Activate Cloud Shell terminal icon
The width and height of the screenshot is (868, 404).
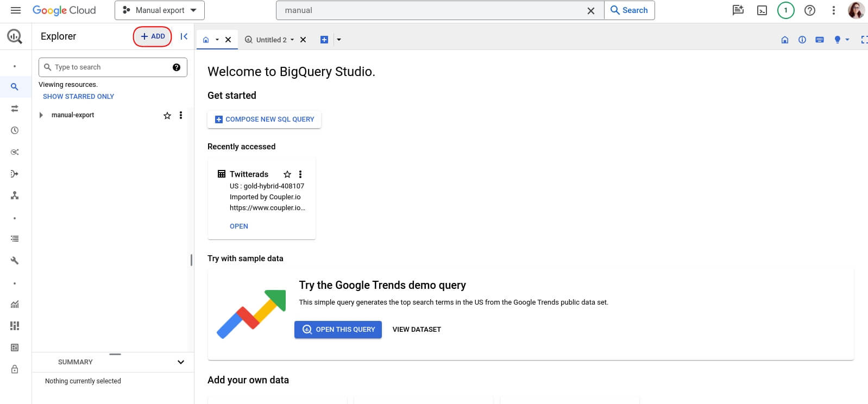point(762,10)
